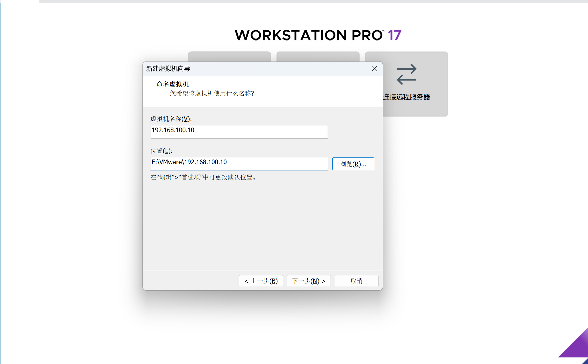This screenshot has width=588, height=364.
Task: Click the virtual machine name input field
Action: pos(239,132)
